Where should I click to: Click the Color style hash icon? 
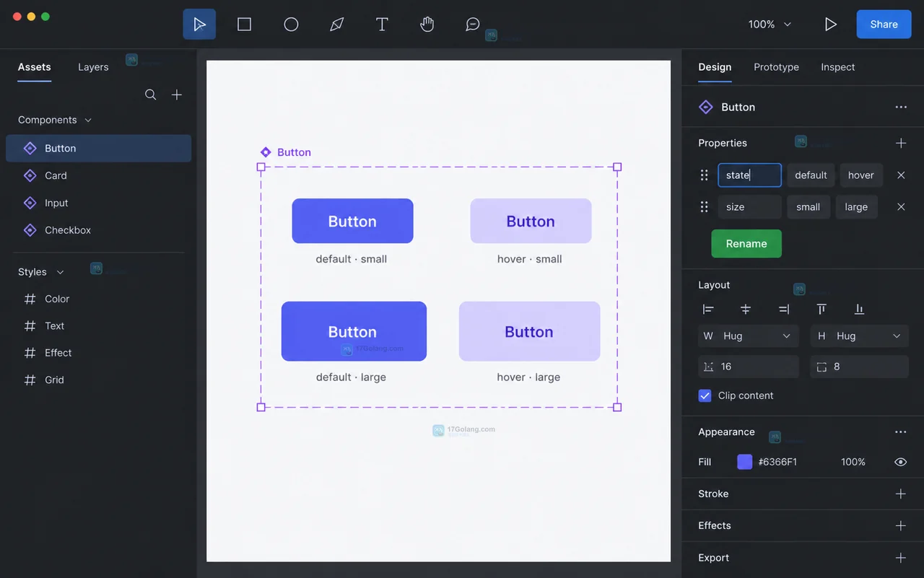click(30, 299)
